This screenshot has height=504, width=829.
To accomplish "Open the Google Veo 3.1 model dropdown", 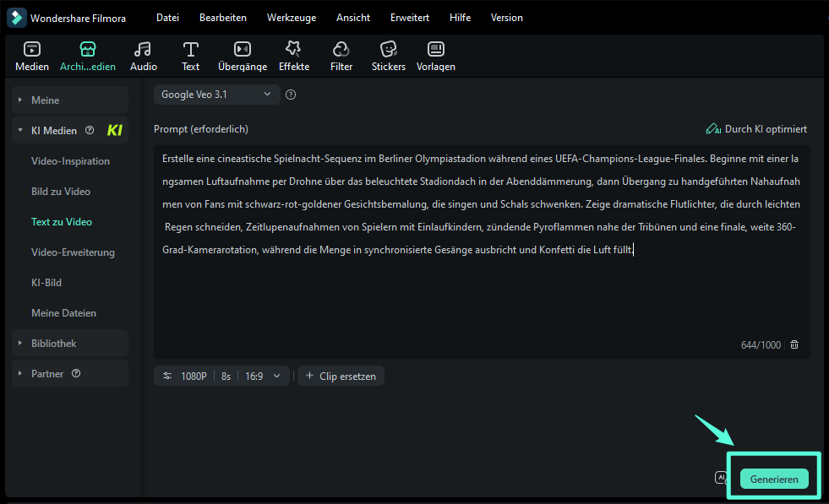I will 216,95.
